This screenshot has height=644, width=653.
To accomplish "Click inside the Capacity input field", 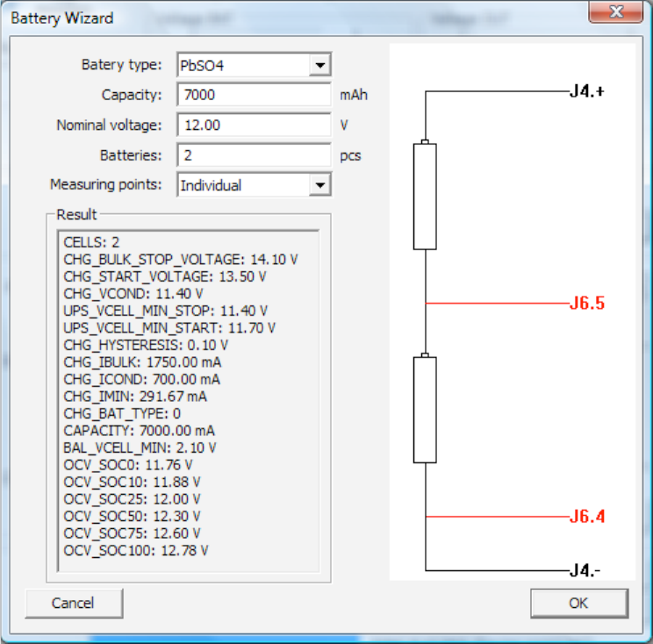I will pos(253,95).
